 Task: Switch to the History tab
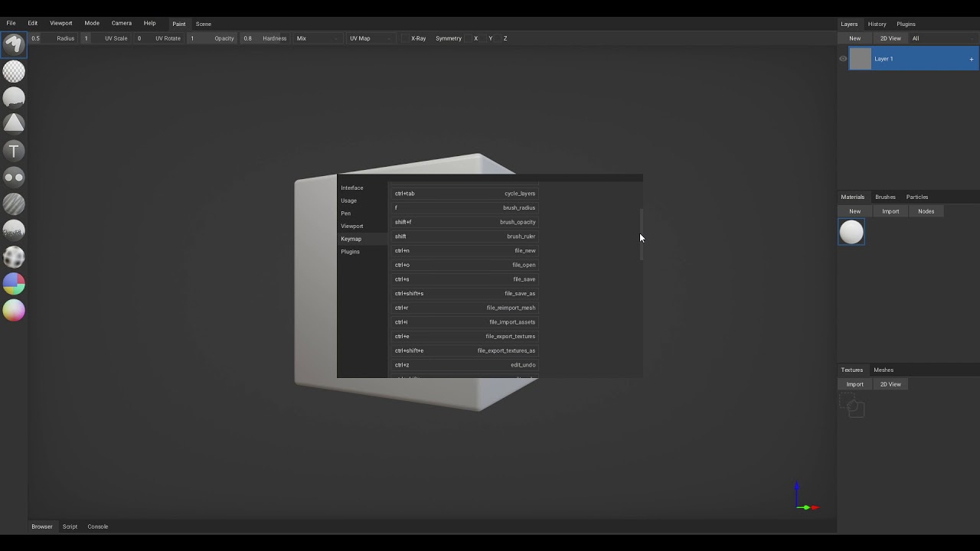click(x=877, y=24)
